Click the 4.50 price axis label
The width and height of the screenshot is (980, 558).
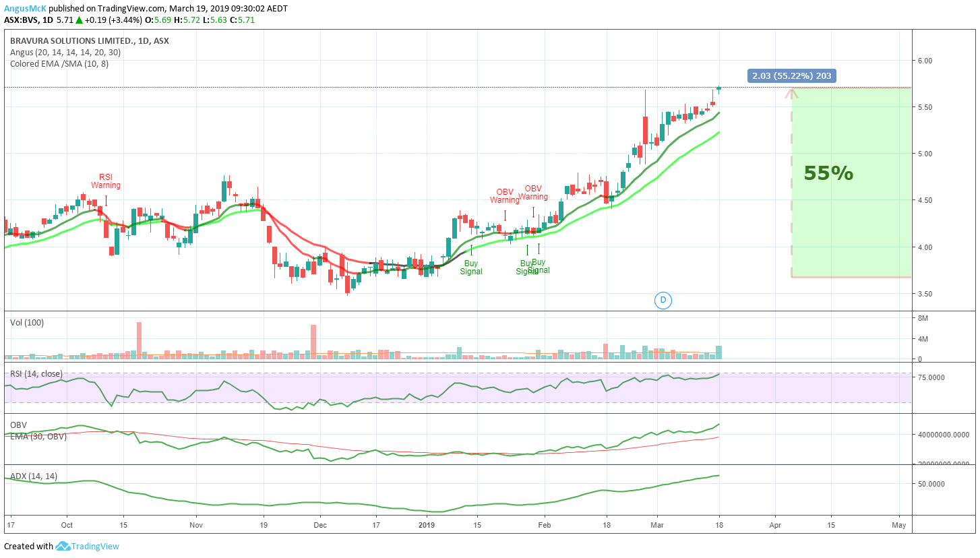(924, 201)
